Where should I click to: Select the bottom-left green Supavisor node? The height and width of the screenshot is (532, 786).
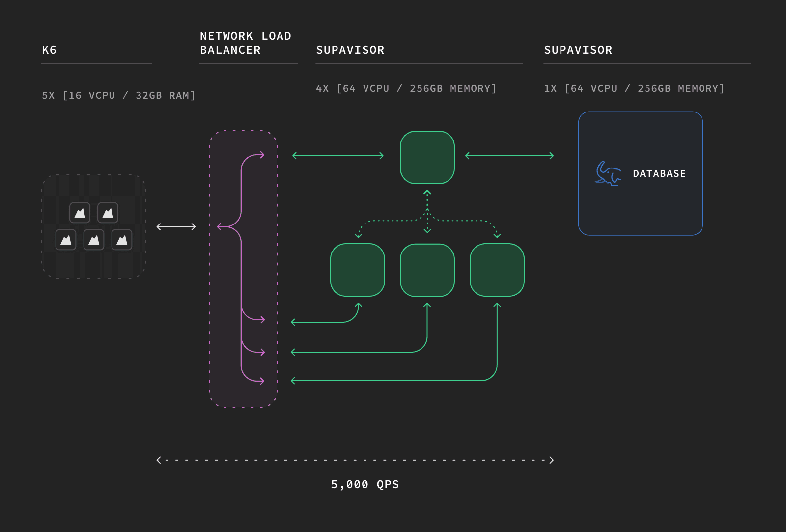pos(358,270)
